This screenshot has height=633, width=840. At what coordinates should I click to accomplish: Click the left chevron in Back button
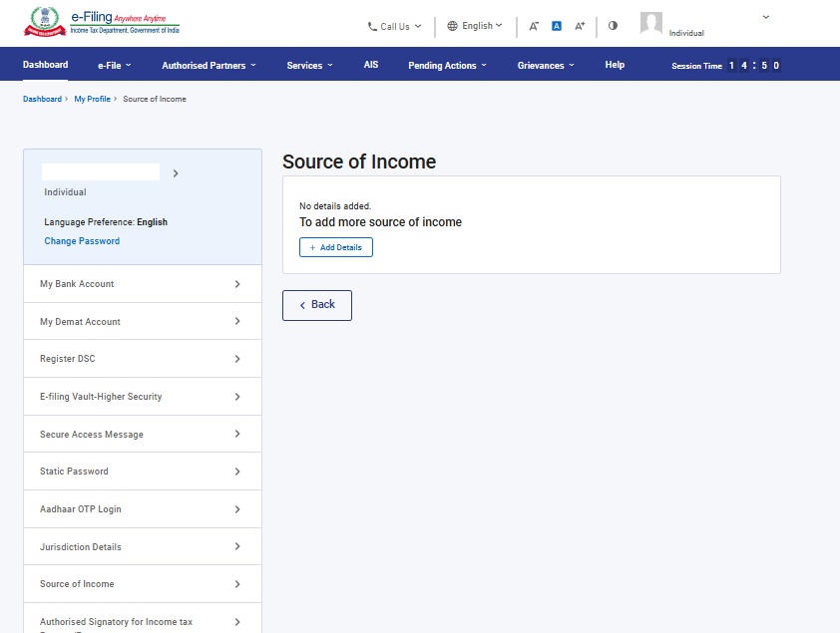click(302, 305)
